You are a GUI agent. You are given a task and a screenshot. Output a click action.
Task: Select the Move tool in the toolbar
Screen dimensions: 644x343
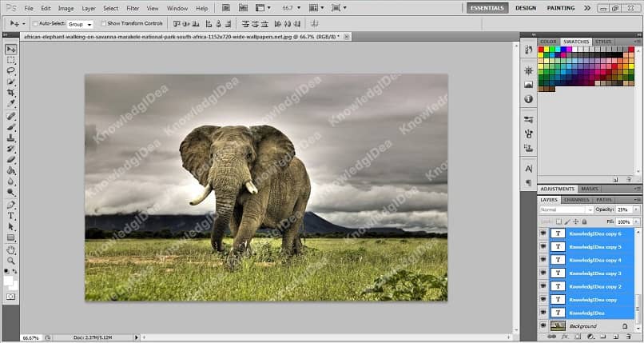tap(11, 48)
